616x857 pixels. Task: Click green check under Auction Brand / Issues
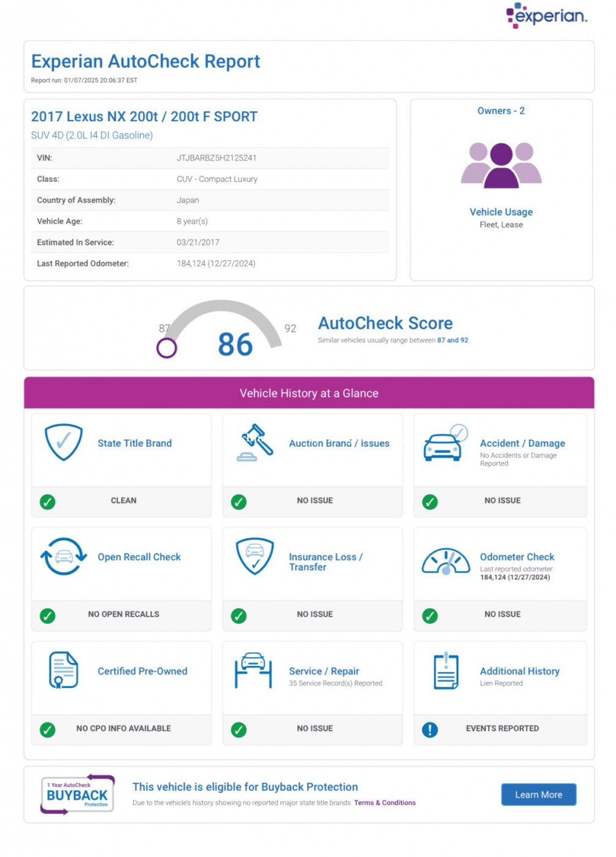239,502
